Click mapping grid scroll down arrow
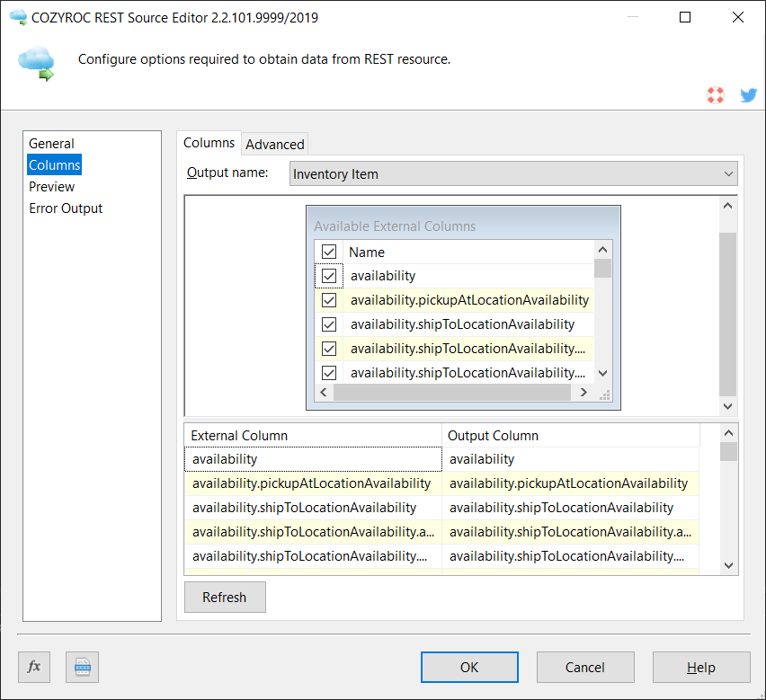 [x=728, y=565]
